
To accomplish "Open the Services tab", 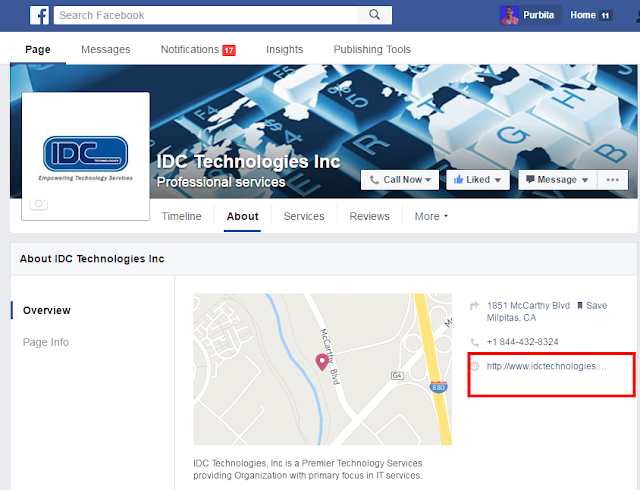I will point(304,216).
